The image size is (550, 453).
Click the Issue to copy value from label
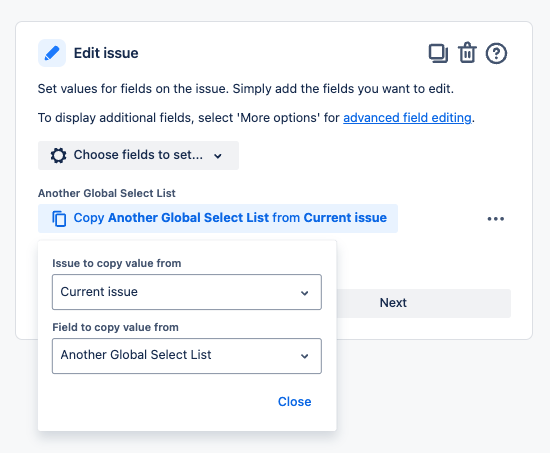click(116, 263)
